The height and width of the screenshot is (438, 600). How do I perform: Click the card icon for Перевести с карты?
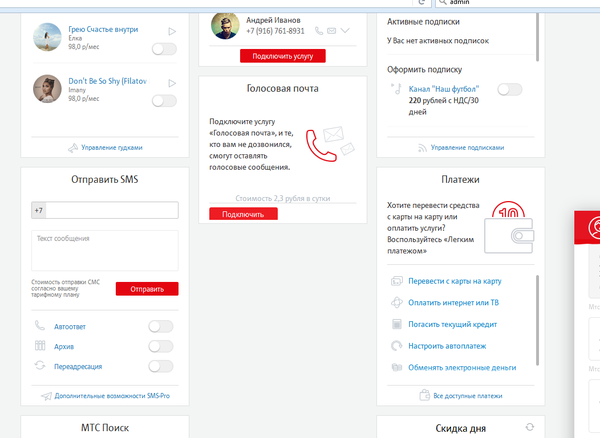tap(397, 281)
